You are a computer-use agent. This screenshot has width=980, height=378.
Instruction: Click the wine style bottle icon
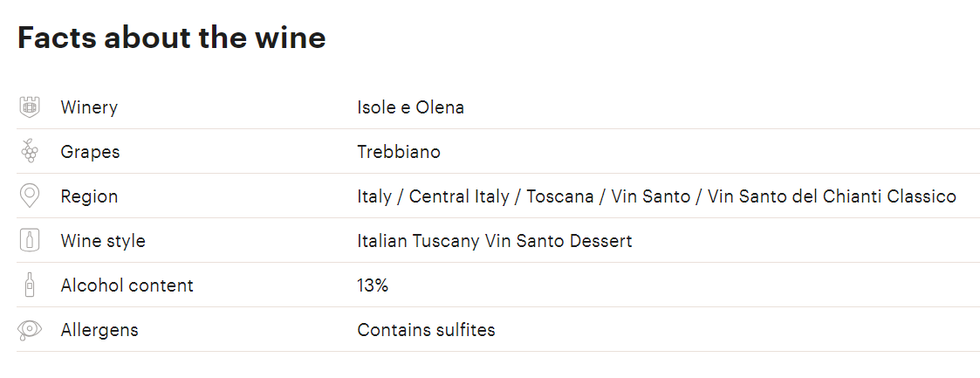click(30, 241)
